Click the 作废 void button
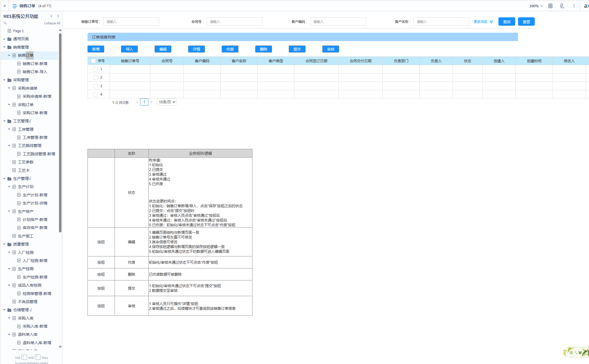589x364 pixels. pyautogui.click(x=230, y=49)
